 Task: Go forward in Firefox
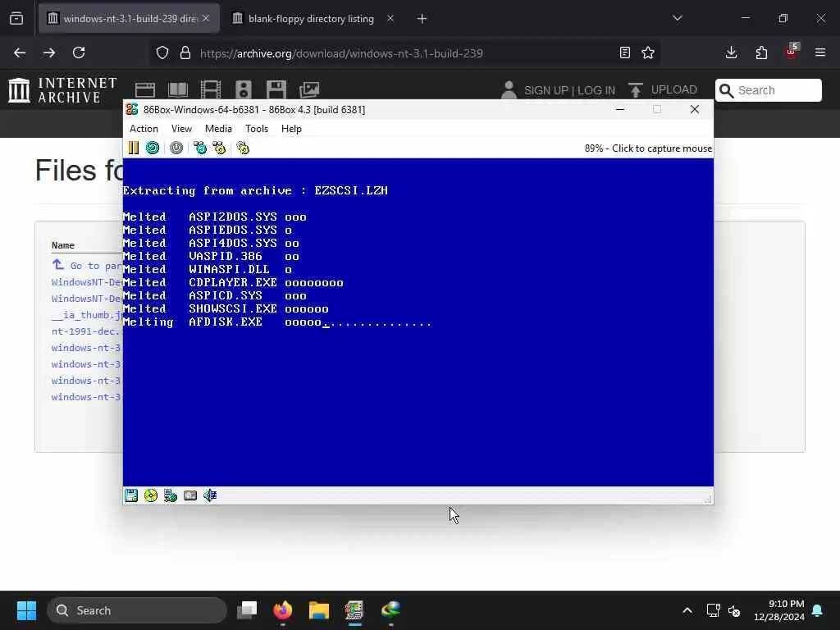(49, 53)
